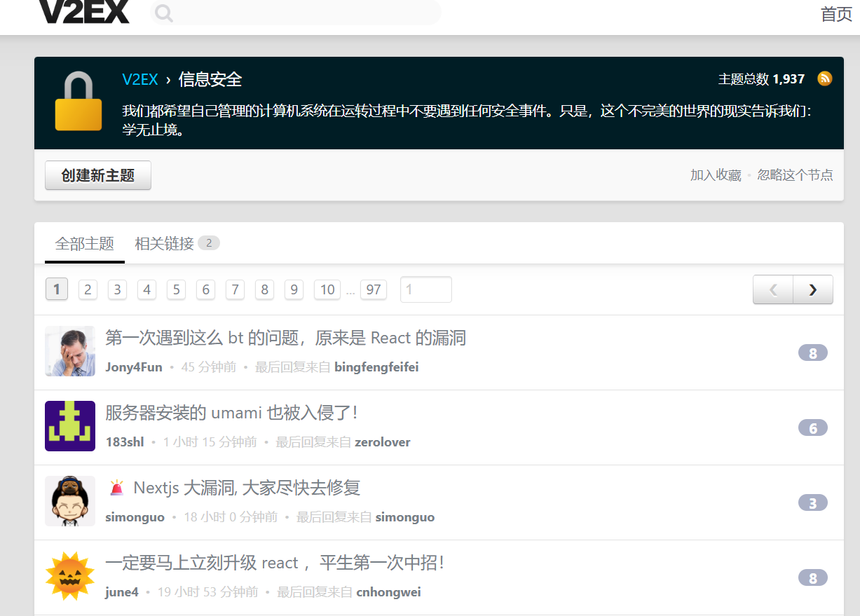Click simonguo's cartoon avatar

pos(70,501)
